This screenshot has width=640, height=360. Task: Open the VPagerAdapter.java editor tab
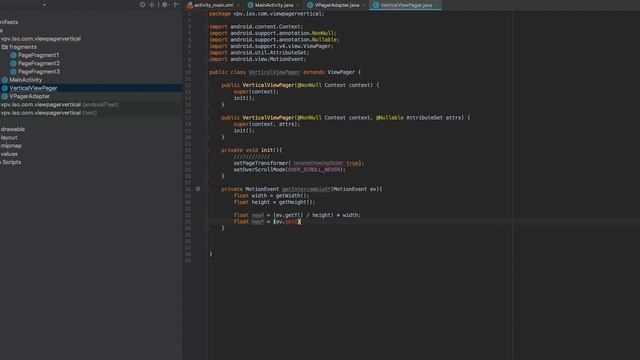point(336,5)
